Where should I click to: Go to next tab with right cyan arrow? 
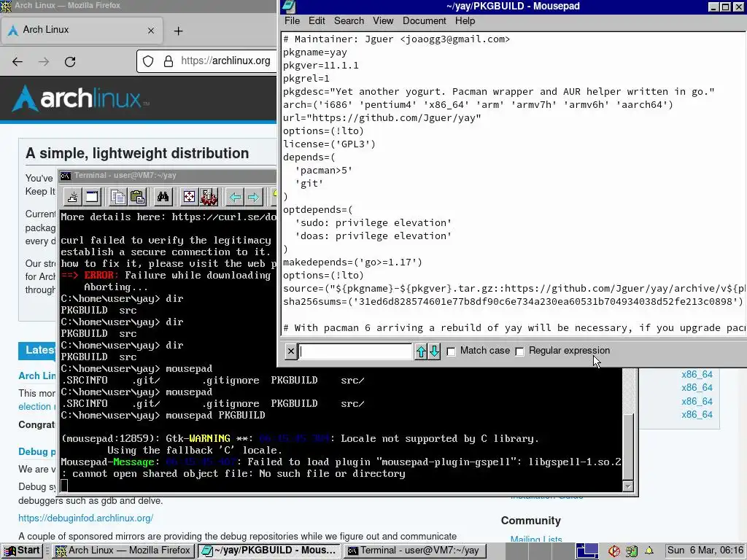(254, 197)
